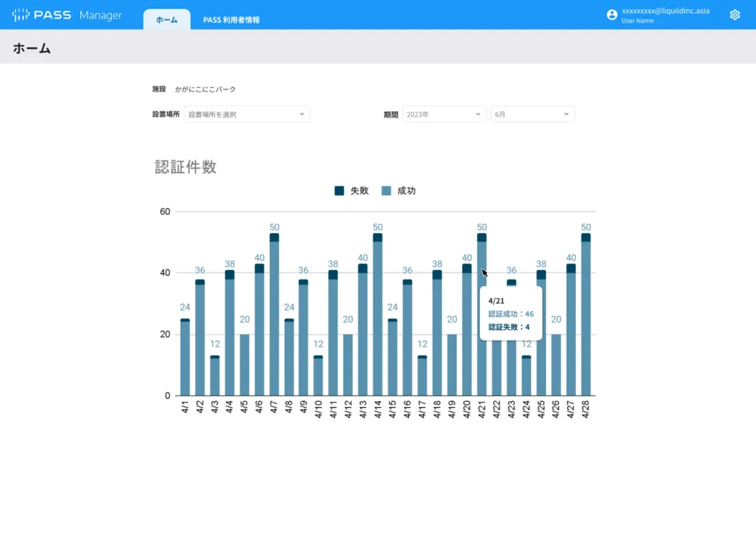
Task: Toggle the 成功 legend color box
Action: (386, 191)
